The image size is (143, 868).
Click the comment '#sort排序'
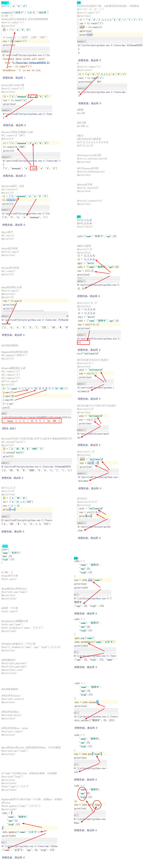coord(7,232)
